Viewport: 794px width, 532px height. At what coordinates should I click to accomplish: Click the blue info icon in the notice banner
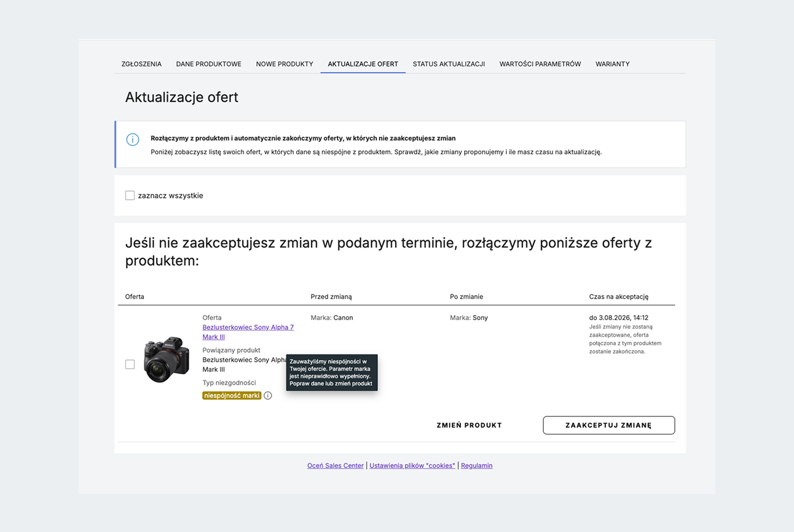point(133,139)
